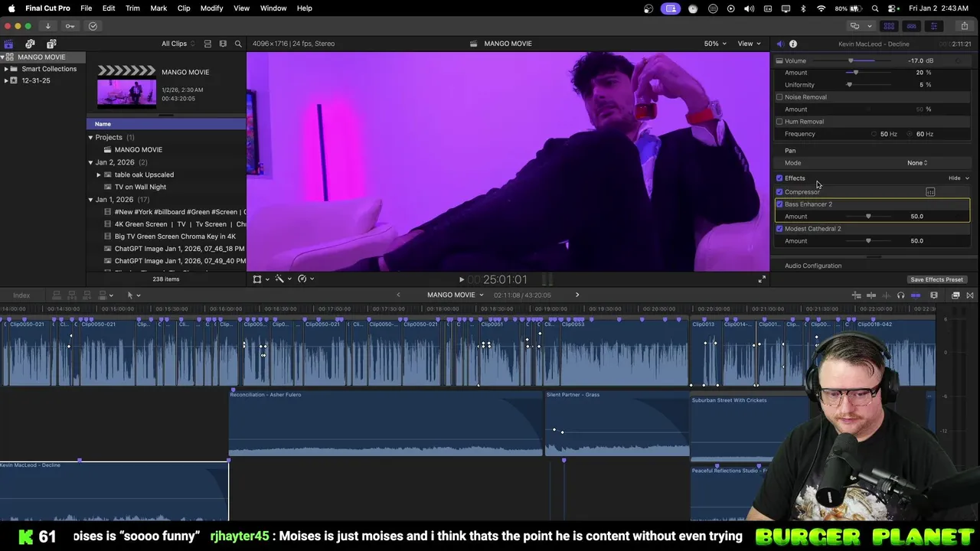Open the Transform tool menu in viewer
980x551 pixels.
260,279
